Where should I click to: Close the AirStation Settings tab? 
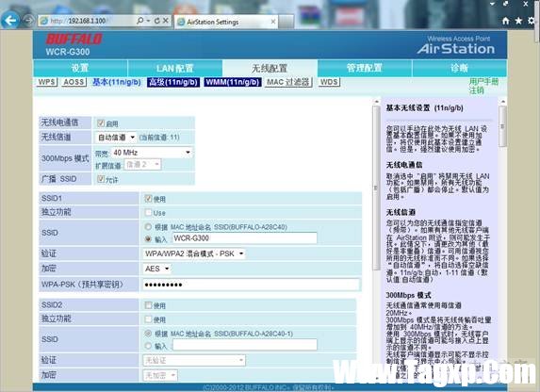[273, 22]
